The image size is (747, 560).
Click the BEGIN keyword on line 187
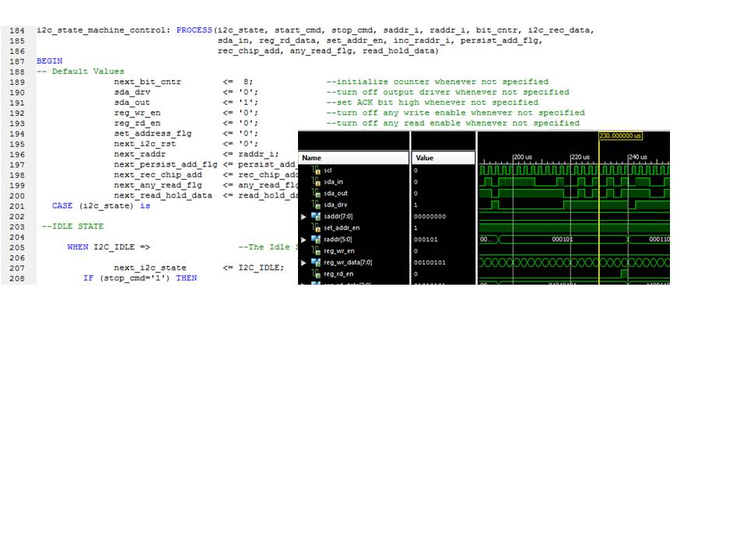point(49,61)
